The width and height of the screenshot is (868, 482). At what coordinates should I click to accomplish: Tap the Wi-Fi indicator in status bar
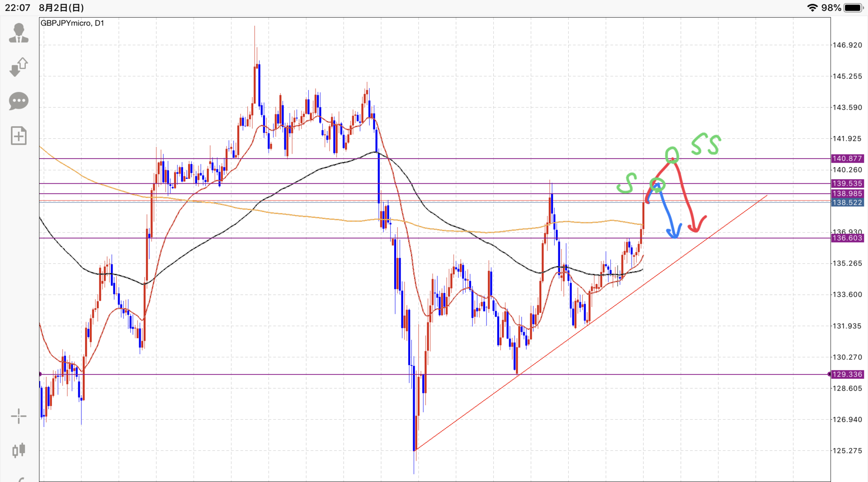[x=812, y=8]
